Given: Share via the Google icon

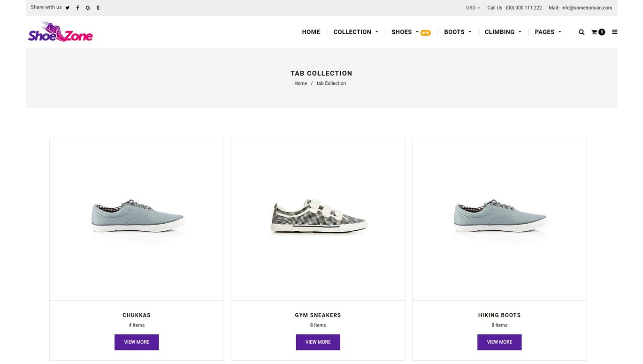Looking at the screenshot, I should pyautogui.click(x=88, y=8).
